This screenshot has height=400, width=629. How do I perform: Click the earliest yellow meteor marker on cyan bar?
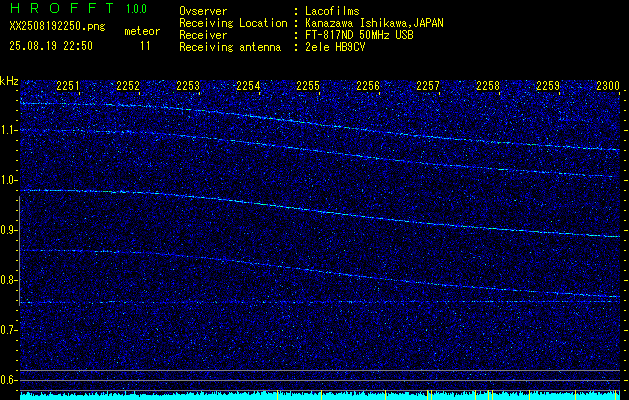pyautogui.click(x=278, y=395)
